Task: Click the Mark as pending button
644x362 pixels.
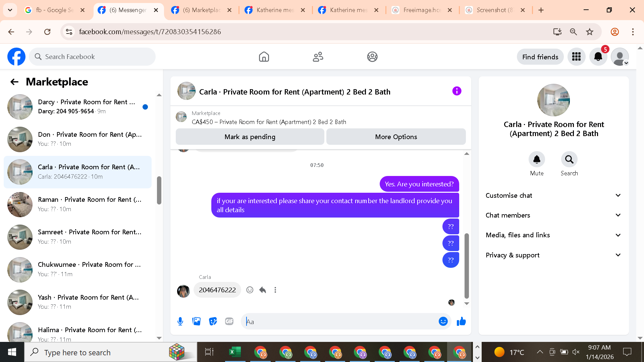Action: (250, 137)
